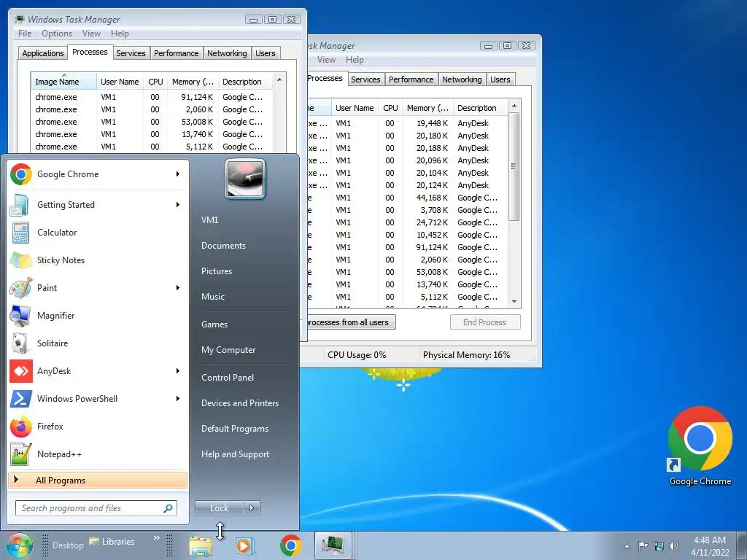This screenshot has height=560, width=747.
Task: Open Help and Support
Action: (235, 454)
